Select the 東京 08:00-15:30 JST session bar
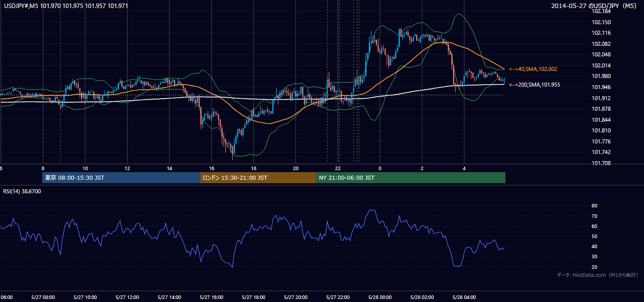Screen dimensions: 644x302 pyautogui.click(x=121, y=178)
